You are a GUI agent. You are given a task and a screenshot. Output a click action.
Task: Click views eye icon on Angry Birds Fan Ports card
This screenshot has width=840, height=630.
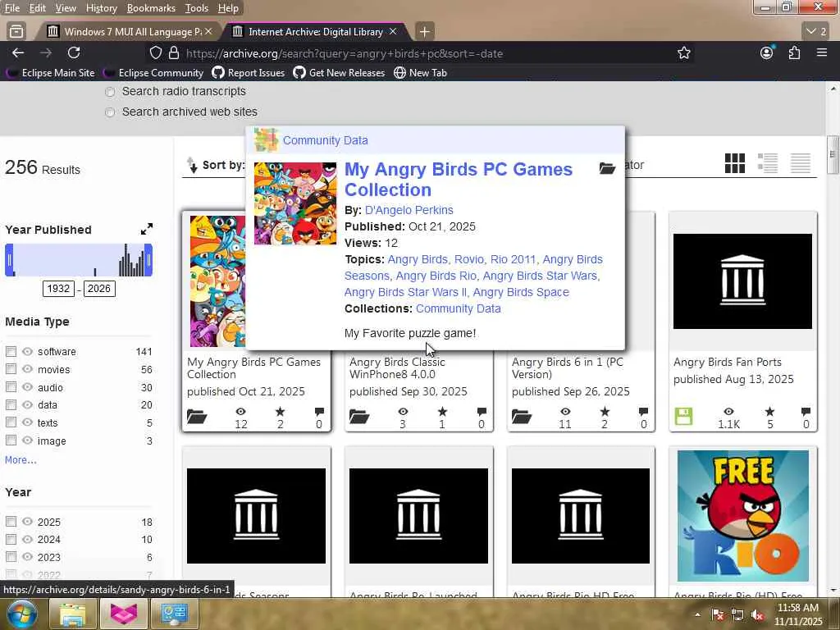728,412
